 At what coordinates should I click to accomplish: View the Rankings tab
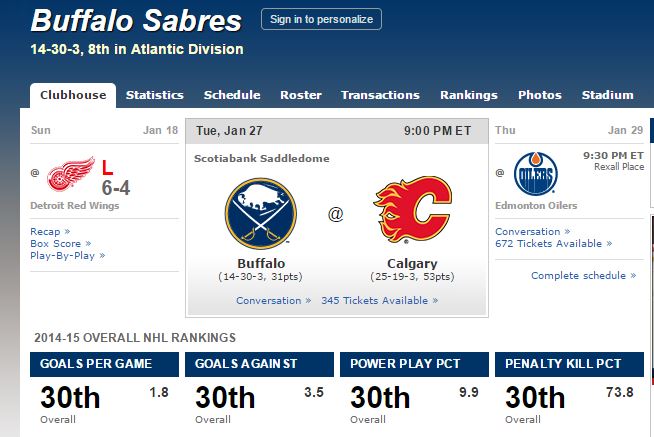coord(469,95)
